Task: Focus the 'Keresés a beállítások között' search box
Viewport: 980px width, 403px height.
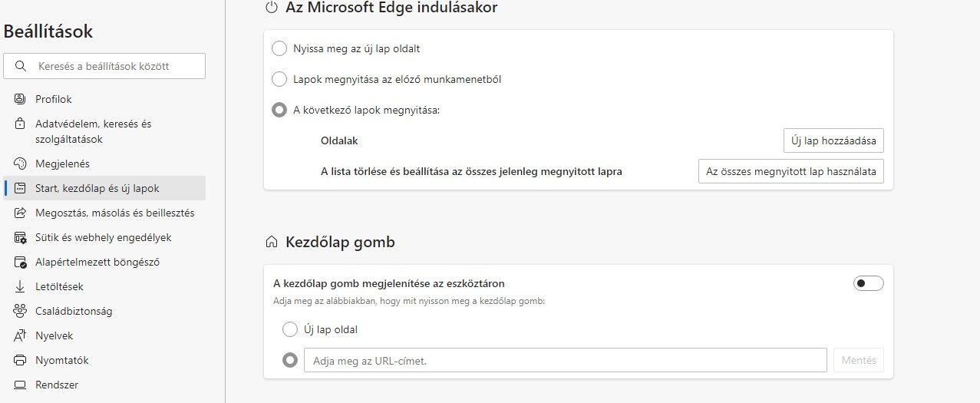Action: pyautogui.click(x=104, y=66)
